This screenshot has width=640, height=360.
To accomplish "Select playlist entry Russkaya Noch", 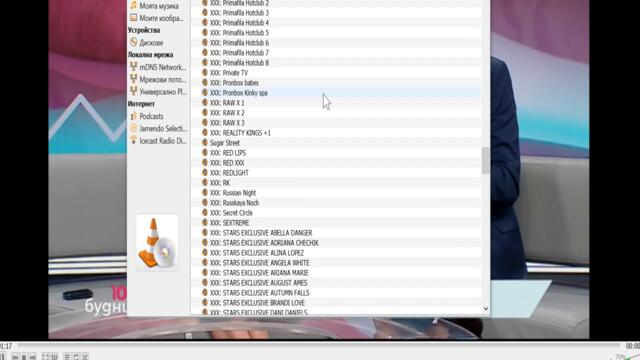I will tap(336, 203).
